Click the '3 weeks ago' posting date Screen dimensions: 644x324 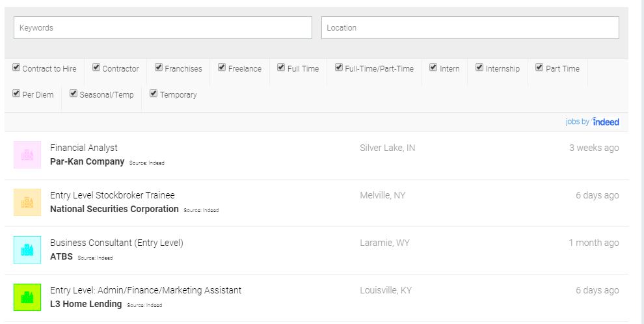tap(594, 148)
